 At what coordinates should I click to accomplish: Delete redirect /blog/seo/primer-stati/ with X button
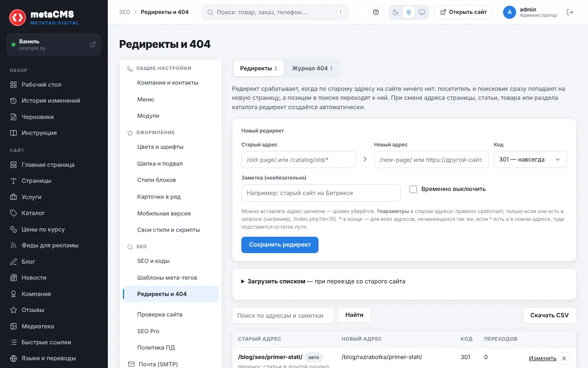[564, 359]
